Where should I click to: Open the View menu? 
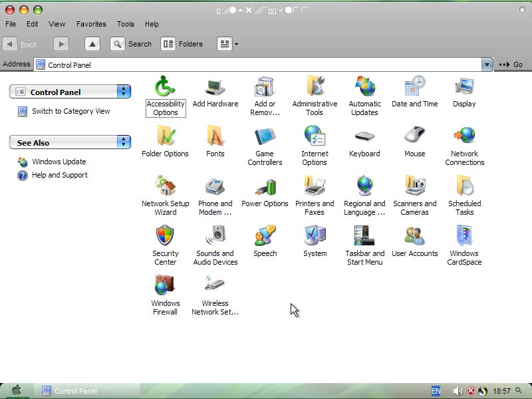(57, 24)
